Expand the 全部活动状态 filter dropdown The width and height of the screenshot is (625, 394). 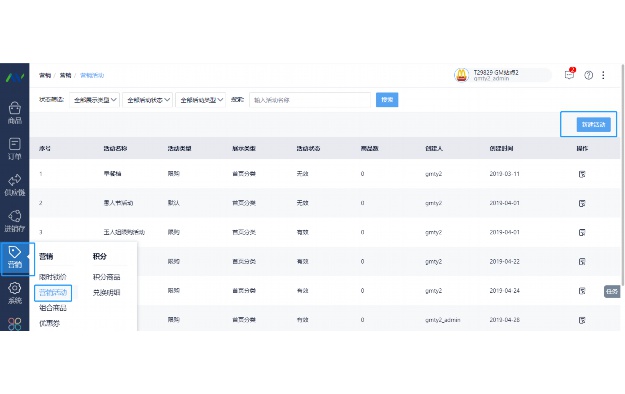(147, 100)
